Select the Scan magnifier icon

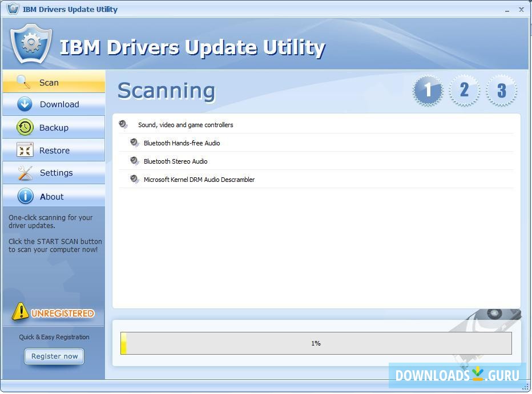coord(23,82)
